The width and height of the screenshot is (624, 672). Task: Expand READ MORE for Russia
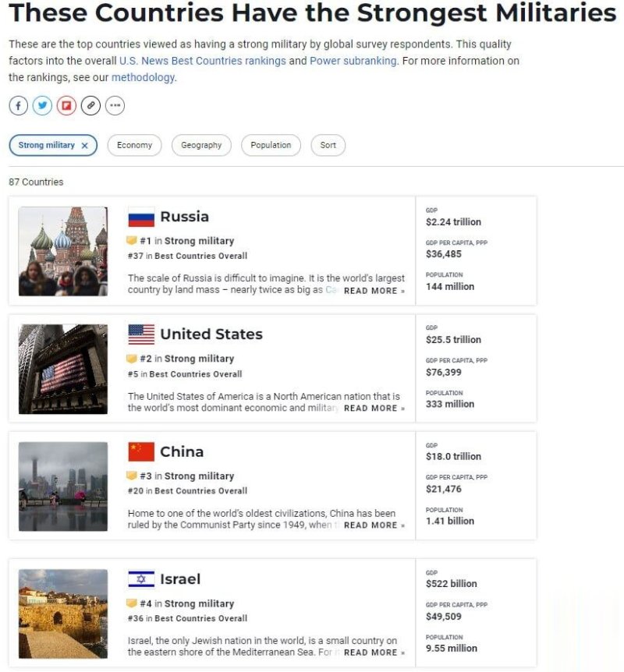[x=374, y=291]
